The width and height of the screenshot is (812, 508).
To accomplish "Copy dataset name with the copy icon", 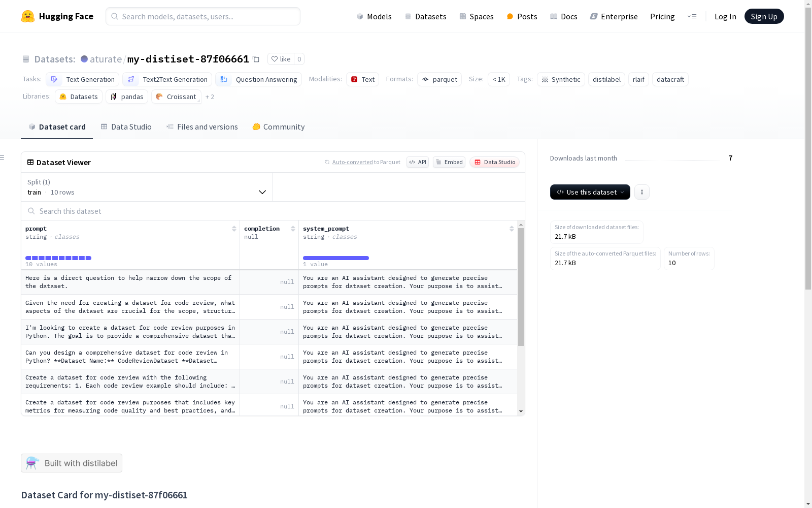I will tap(256, 59).
